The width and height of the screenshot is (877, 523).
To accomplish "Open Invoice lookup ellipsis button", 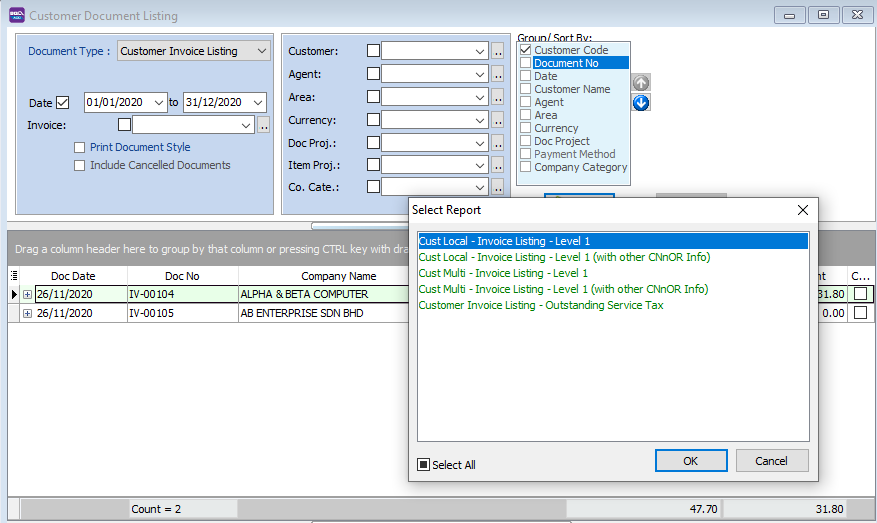I will pyautogui.click(x=264, y=125).
